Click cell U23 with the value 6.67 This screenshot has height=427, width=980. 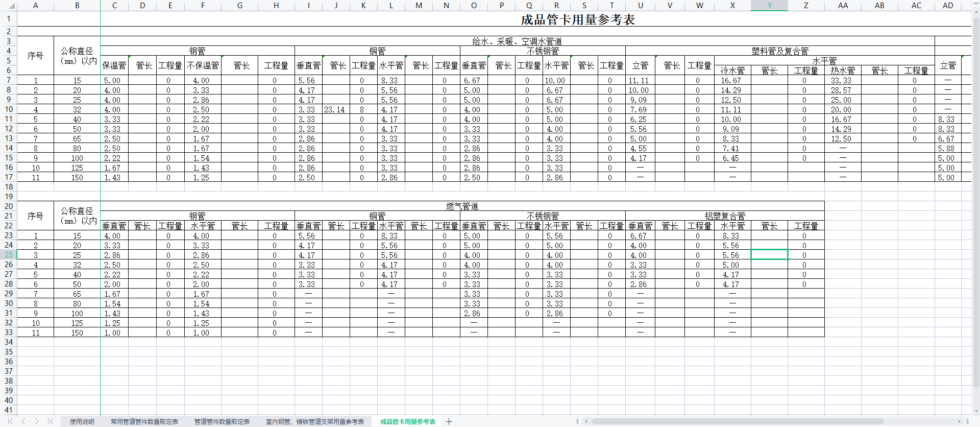[640, 235]
